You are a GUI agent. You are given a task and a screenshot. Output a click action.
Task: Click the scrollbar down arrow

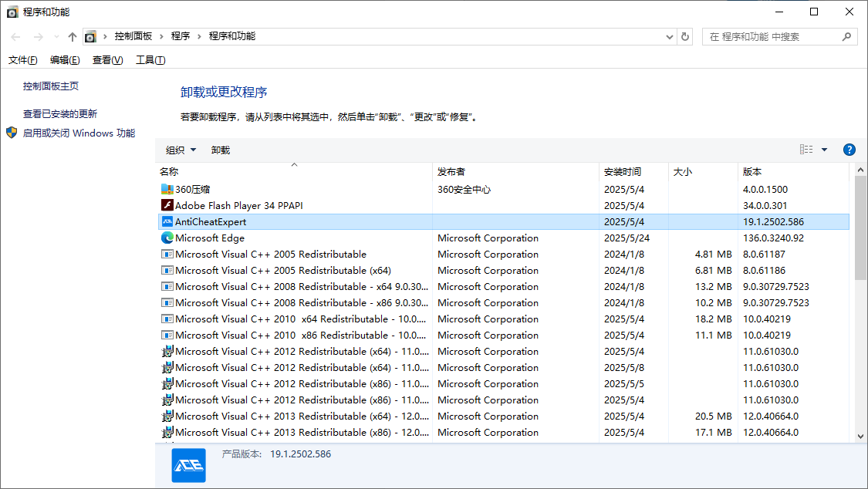(860, 436)
